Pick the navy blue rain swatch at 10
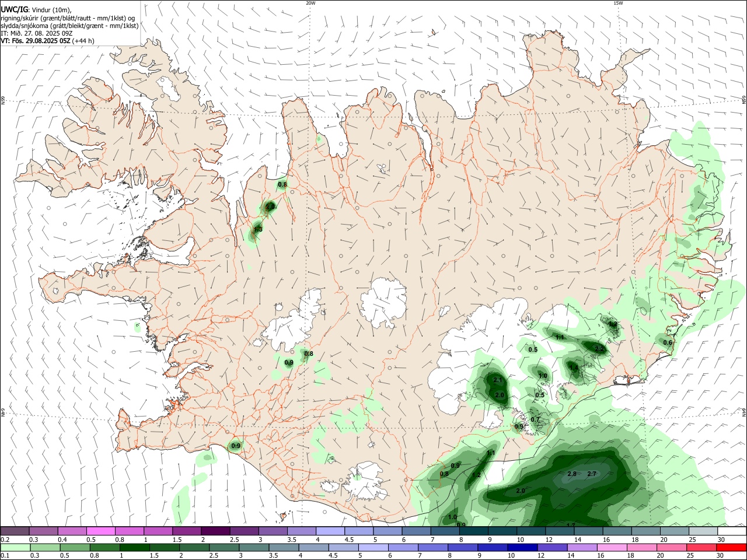The width and height of the screenshot is (747, 560). [x=521, y=548]
